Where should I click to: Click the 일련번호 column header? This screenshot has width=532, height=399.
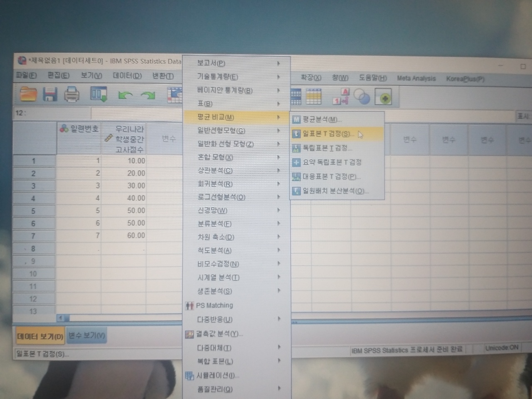[79, 139]
